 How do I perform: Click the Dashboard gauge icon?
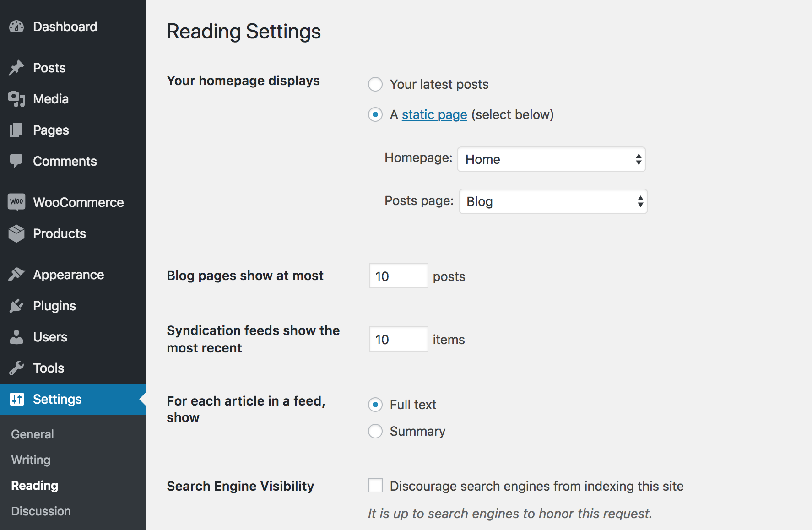pyautogui.click(x=16, y=27)
